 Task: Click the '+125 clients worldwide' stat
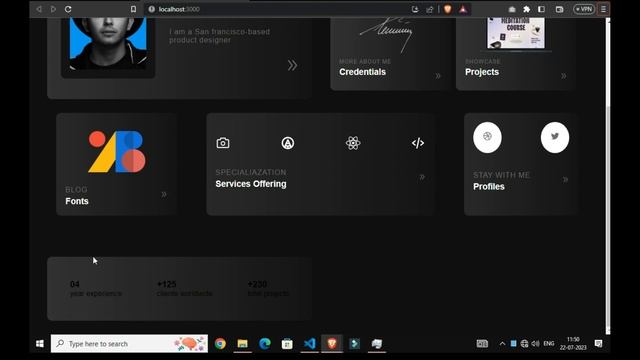coord(184,289)
